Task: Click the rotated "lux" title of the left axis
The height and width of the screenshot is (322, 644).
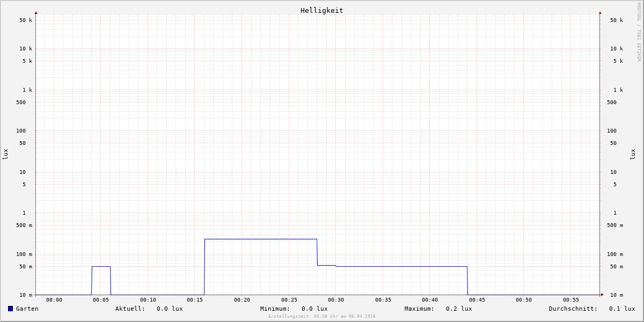Action: point(5,155)
